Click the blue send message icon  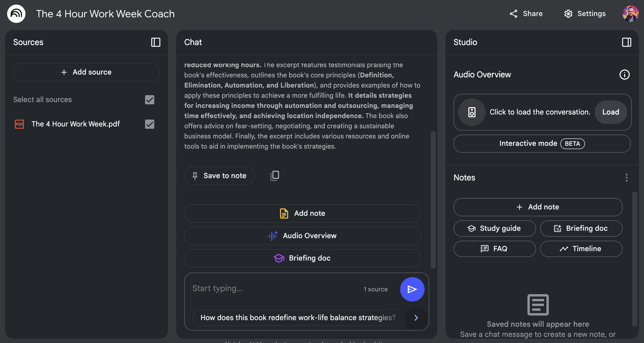(x=412, y=289)
